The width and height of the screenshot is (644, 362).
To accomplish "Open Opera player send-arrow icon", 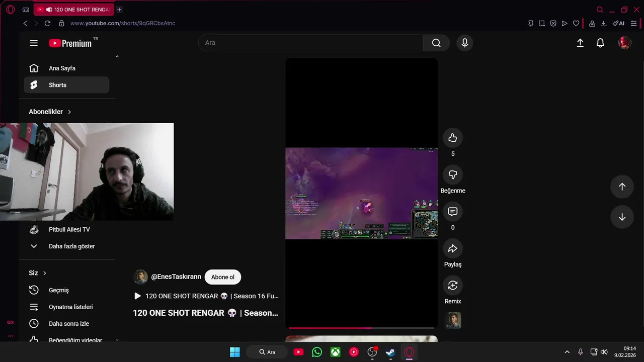I will click(565, 23).
